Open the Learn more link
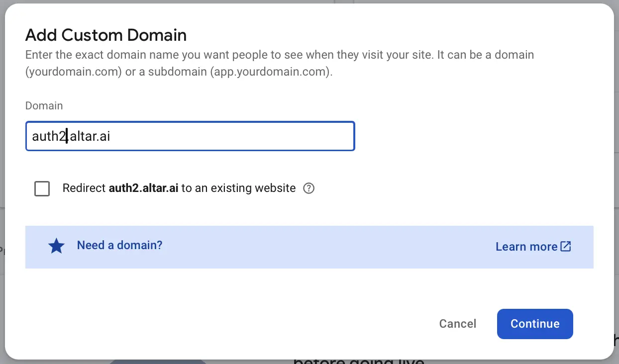Screen dimensions: 619x364 pos(526,247)
